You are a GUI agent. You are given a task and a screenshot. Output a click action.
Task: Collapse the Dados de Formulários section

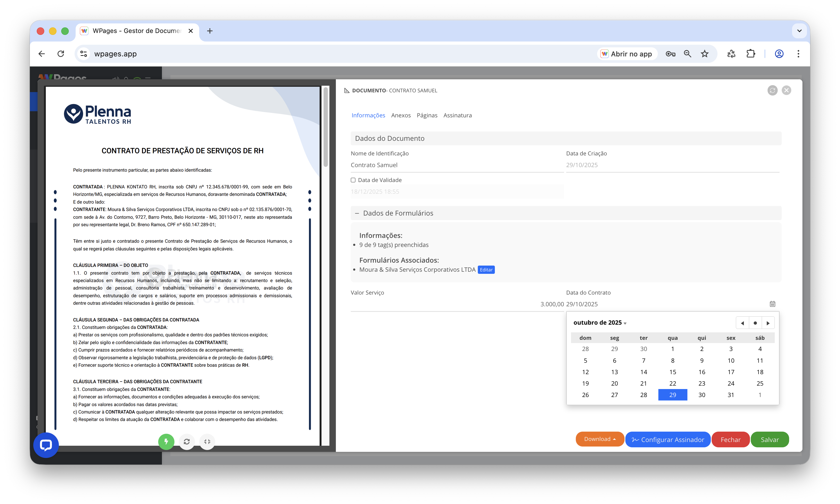click(x=357, y=213)
